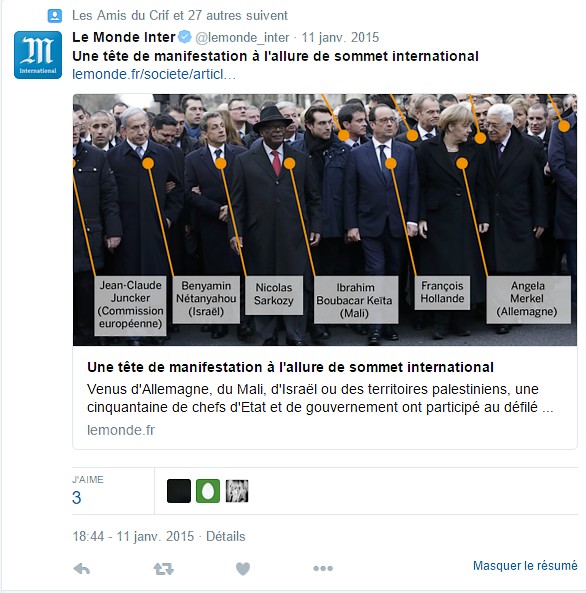Open the lemonde.fr/societe article link
The height and width of the screenshot is (593, 586).
point(154,74)
